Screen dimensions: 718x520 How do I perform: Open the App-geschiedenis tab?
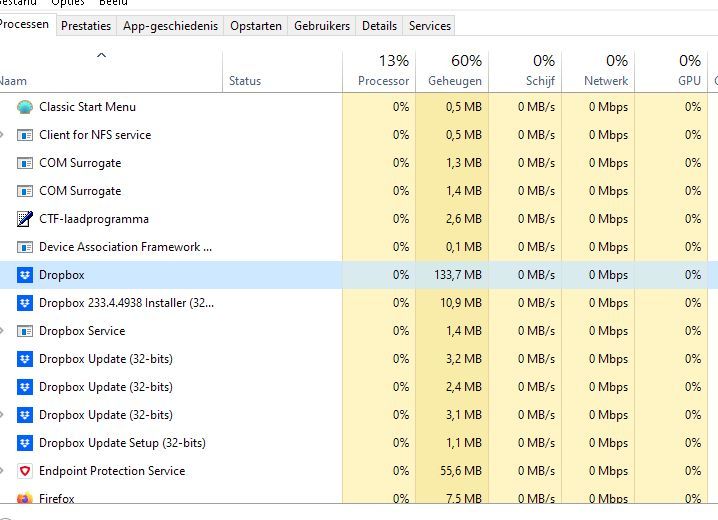tap(169, 26)
